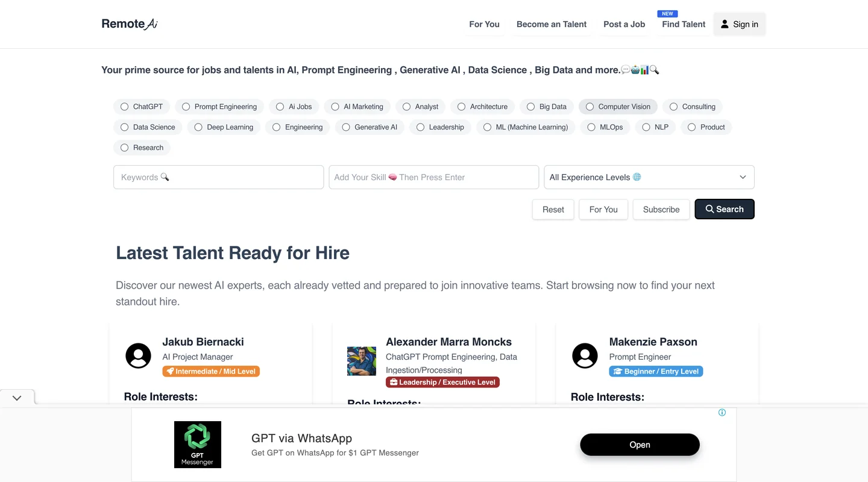
Task: Click Reset to clear all filters
Action: tap(552, 209)
